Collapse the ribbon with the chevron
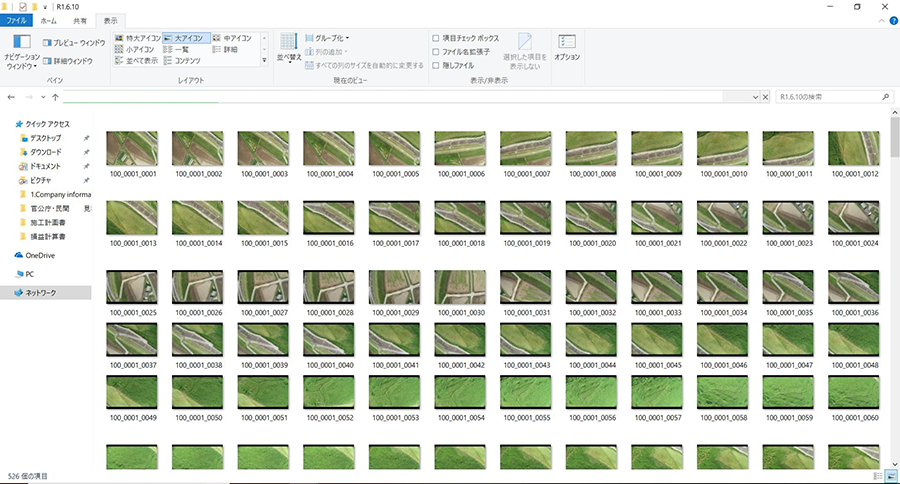900x484 pixels. (x=882, y=21)
